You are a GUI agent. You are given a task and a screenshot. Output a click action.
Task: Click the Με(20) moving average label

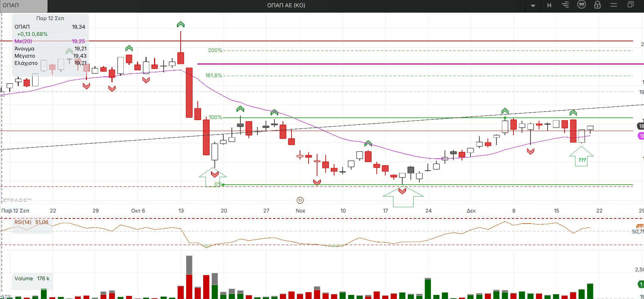23,41
